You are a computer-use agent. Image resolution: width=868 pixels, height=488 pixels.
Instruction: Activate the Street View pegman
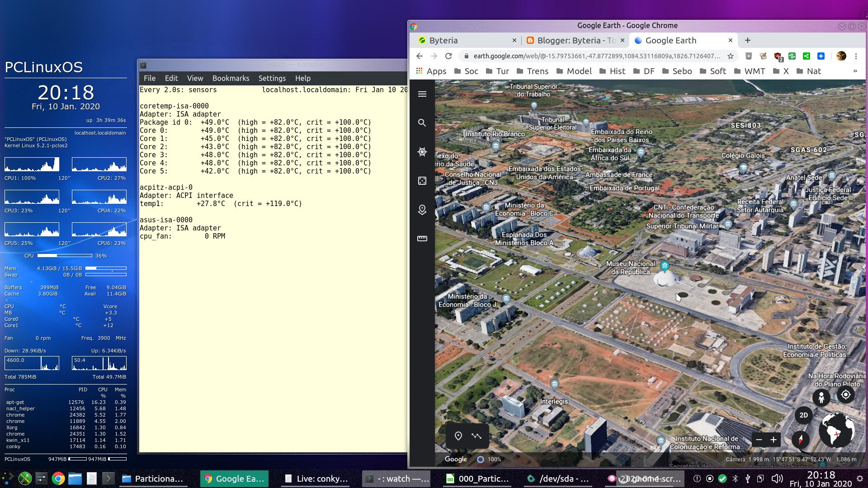[x=821, y=398]
